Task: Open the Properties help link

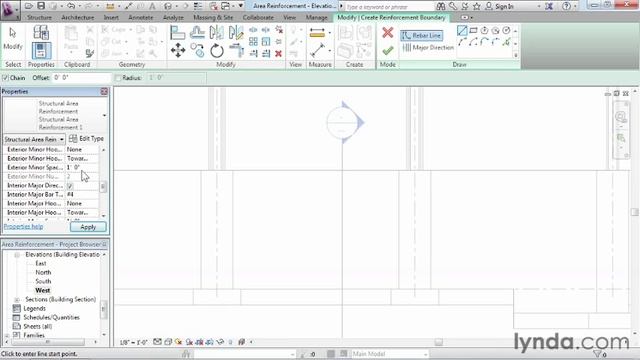Action: coord(23,227)
